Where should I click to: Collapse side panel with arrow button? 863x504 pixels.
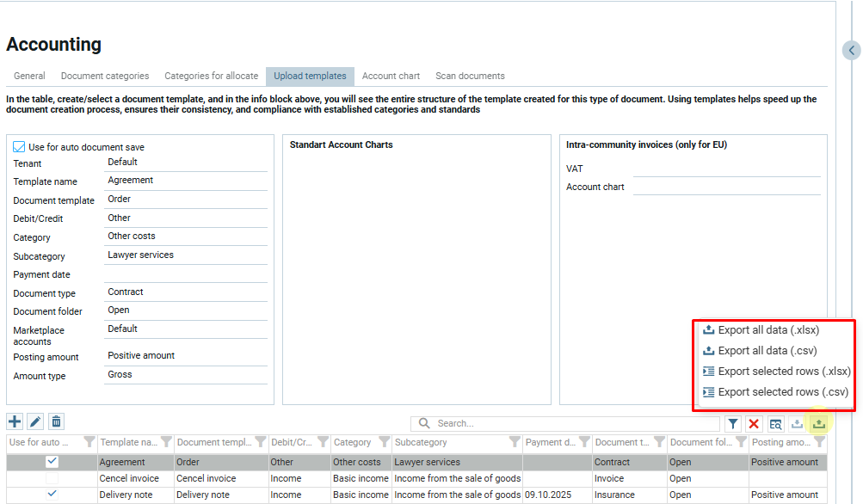[x=851, y=51]
